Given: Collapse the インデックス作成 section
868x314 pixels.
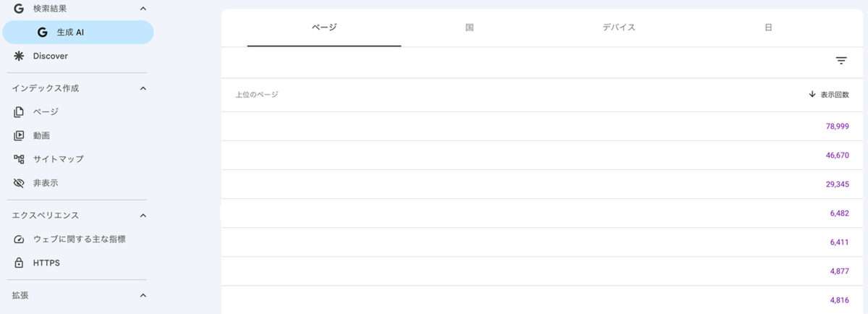Looking at the screenshot, I should [142, 88].
